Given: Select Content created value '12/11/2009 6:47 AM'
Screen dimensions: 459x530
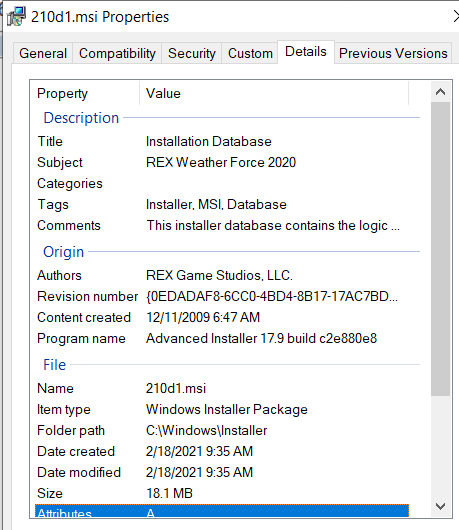Looking at the screenshot, I should coord(203,317).
